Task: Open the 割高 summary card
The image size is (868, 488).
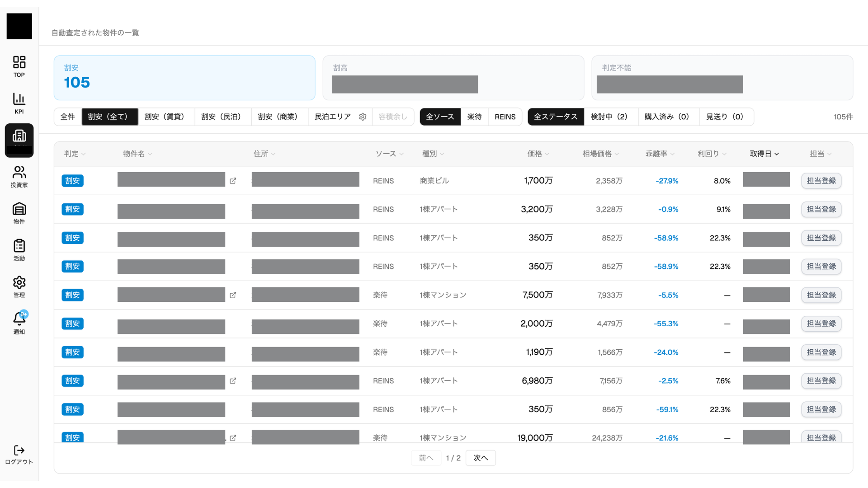Action: 453,78
